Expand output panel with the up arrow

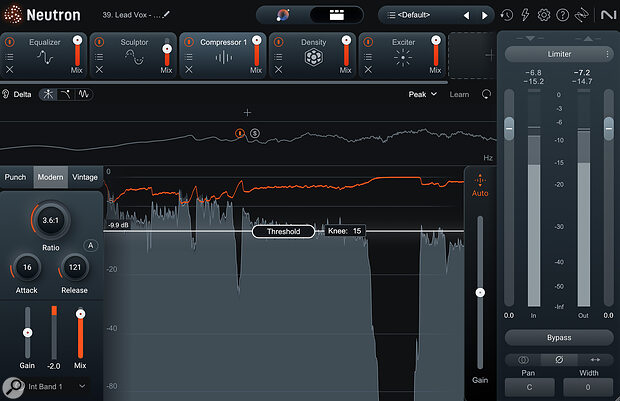coord(588,38)
